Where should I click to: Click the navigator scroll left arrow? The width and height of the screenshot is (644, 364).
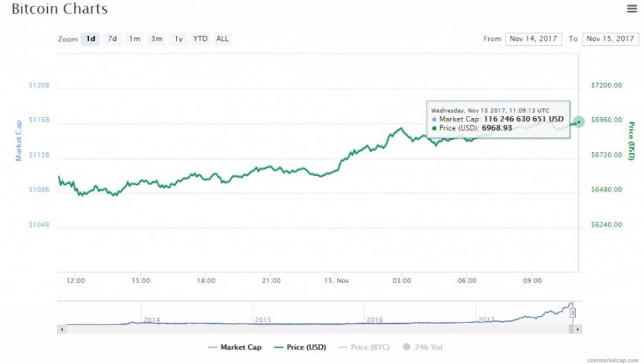pyautogui.click(x=62, y=329)
